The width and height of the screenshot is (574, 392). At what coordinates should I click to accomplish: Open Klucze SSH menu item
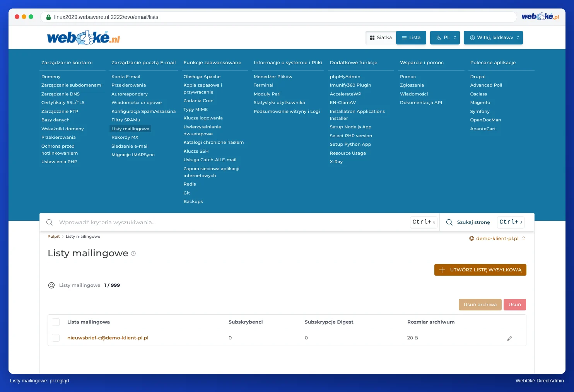tap(196, 151)
